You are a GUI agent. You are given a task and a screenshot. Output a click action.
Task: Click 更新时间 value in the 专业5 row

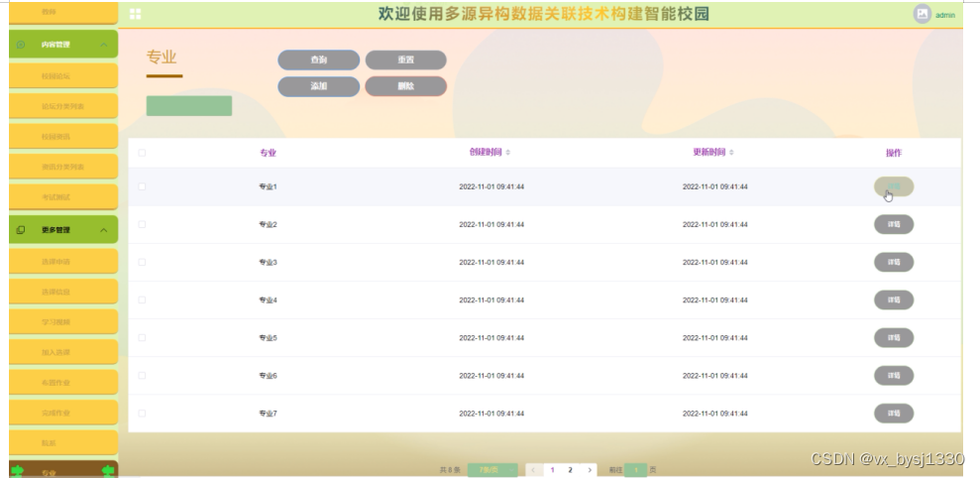pos(715,337)
